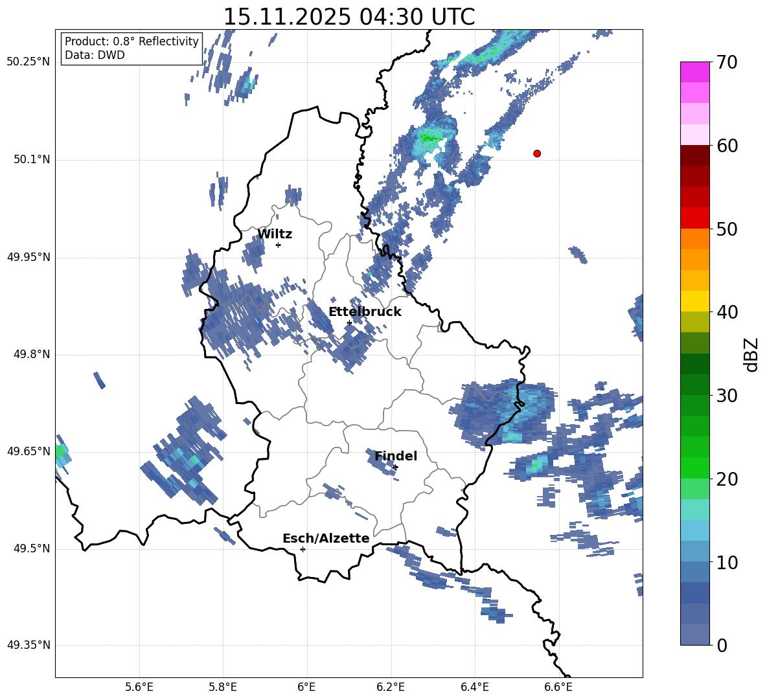Click the 'Data: DWD' text
Viewport: 767px width, 700px height.
[95, 55]
